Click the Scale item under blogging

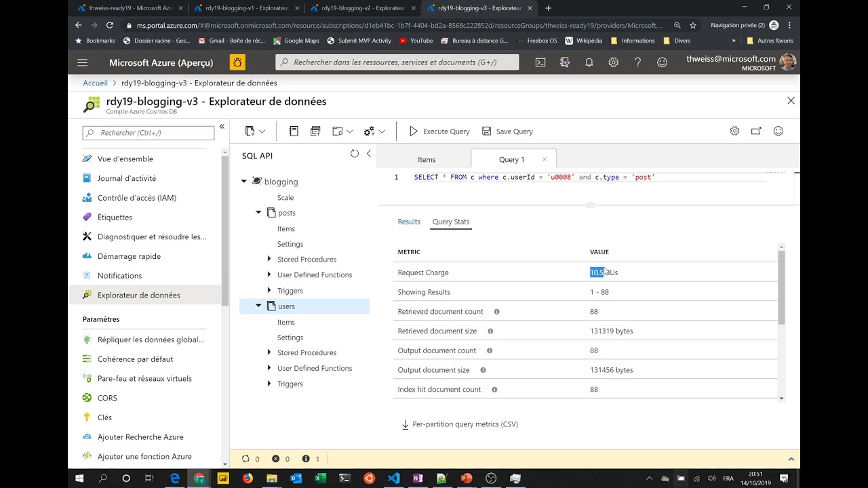tap(285, 197)
